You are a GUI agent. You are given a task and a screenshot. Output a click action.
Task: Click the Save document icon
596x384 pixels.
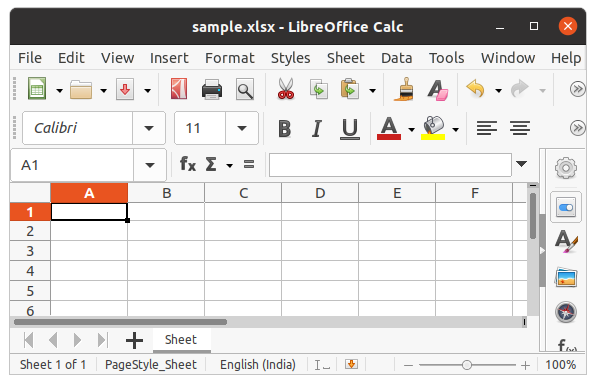(x=125, y=89)
